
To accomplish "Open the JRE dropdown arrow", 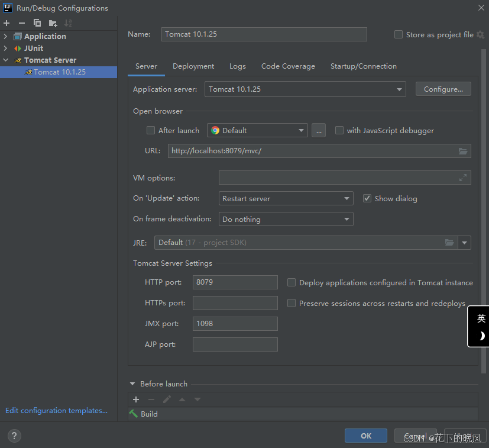I will point(464,243).
